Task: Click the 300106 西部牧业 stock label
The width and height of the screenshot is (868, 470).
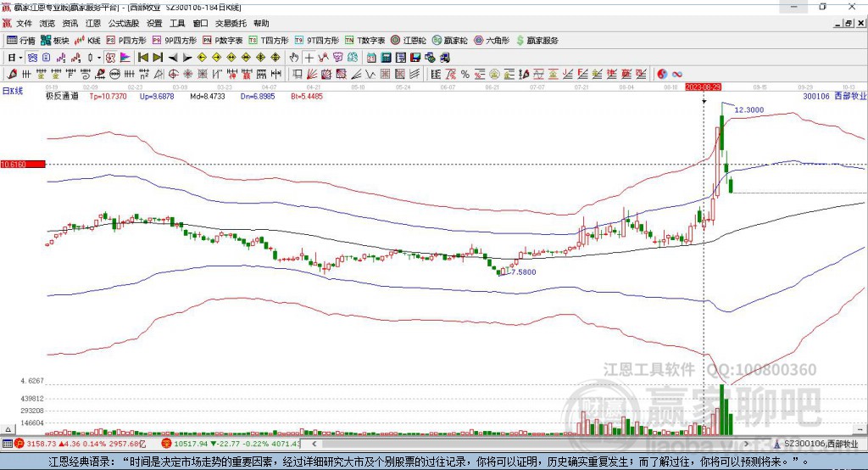Action: click(x=834, y=97)
